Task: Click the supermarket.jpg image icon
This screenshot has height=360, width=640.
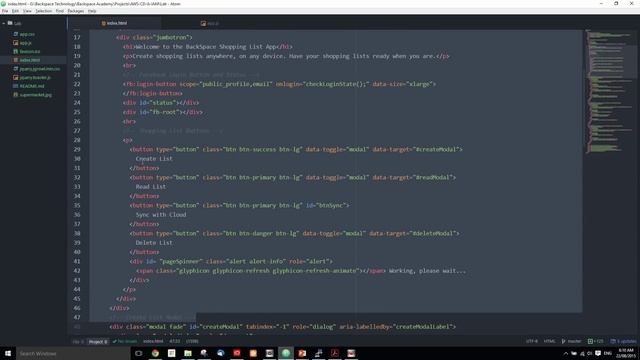Action: tap(16, 95)
